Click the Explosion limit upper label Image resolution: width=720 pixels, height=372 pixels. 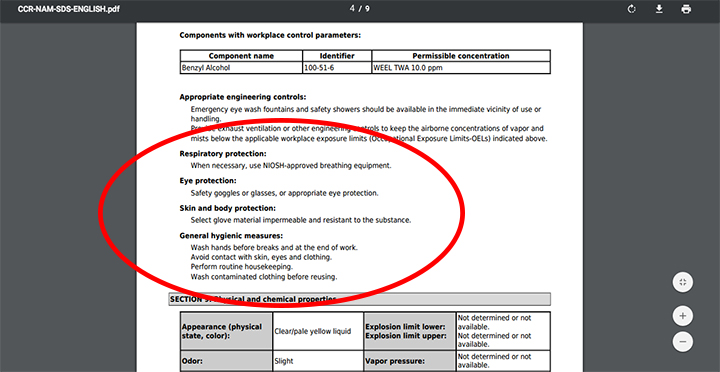405,336
